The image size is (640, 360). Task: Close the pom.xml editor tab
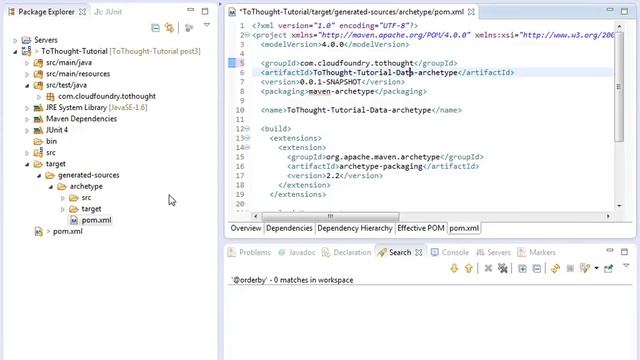tap(471, 12)
